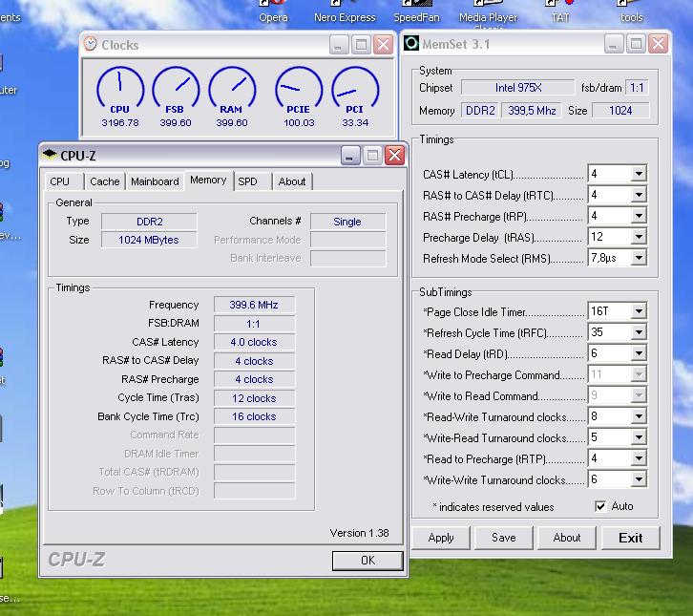Minimize the Clocks window
Viewport: 693px width, 616px height.
tap(338, 45)
